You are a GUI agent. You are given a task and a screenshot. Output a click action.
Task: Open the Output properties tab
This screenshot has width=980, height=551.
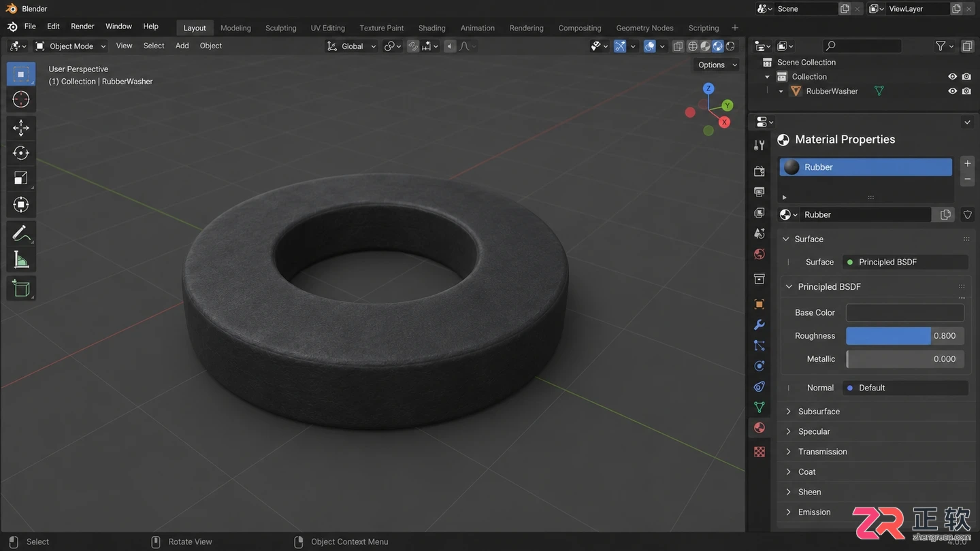[x=759, y=192]
